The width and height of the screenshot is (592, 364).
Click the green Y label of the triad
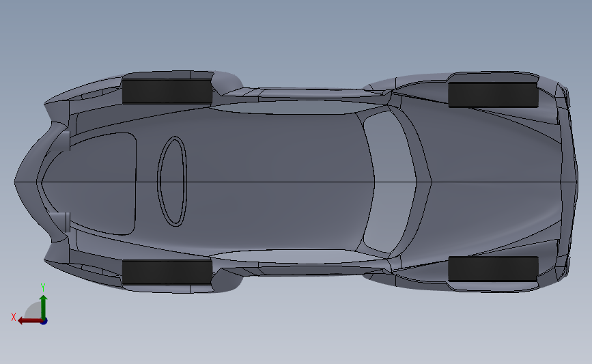tap(43, 288)
